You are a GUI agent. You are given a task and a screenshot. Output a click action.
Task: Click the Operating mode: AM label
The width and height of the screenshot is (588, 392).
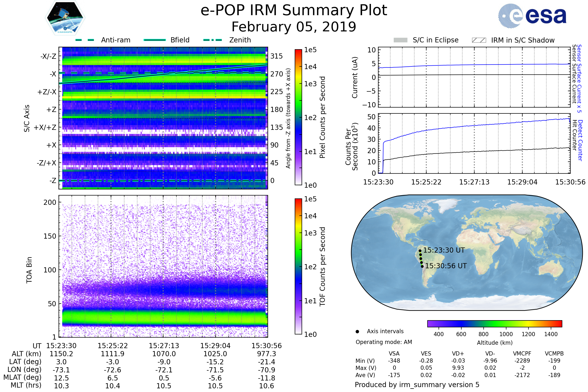click(384, 342)
